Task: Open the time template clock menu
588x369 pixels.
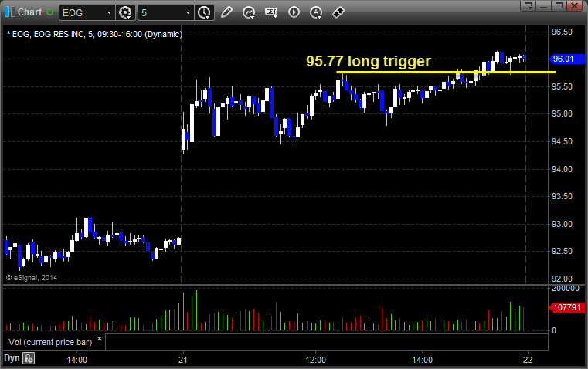Action: [205, 12]
